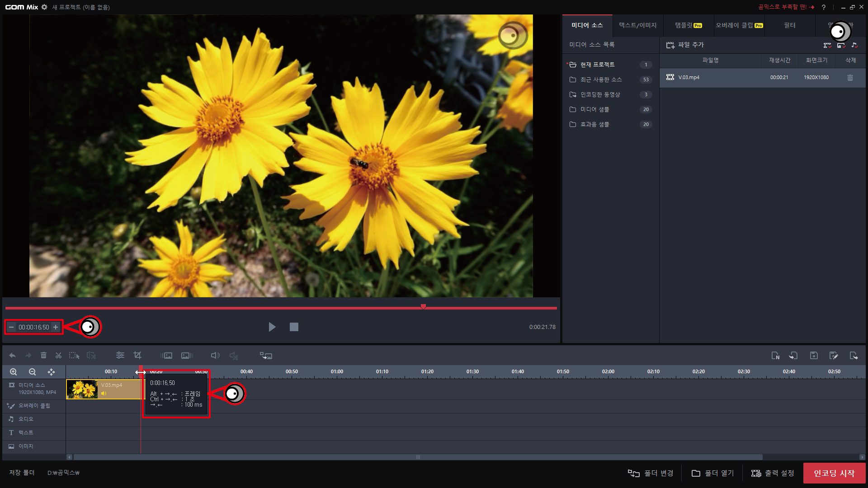Screen dimensions: 868x488
Task: Click the 인코딩 시작 button
Action: [x=834, y=473]
